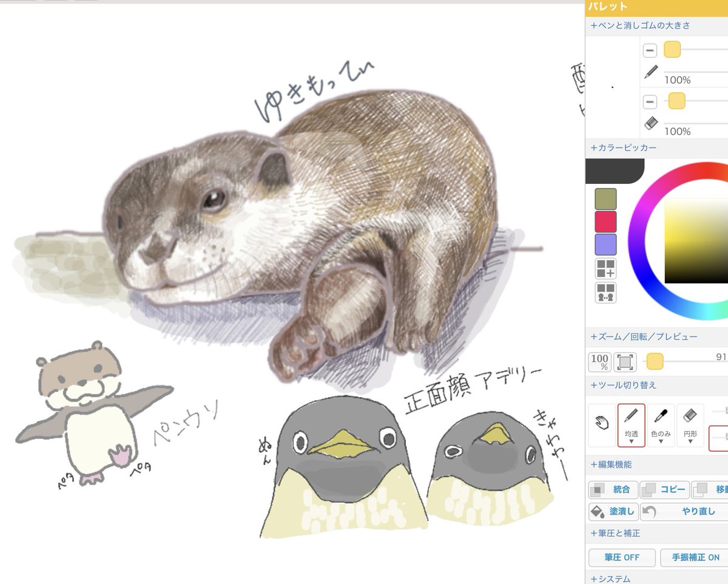The width and height of the screenshot is (728, 584).
Task: Pick a color in the saturation square
Action: (696, 240)
